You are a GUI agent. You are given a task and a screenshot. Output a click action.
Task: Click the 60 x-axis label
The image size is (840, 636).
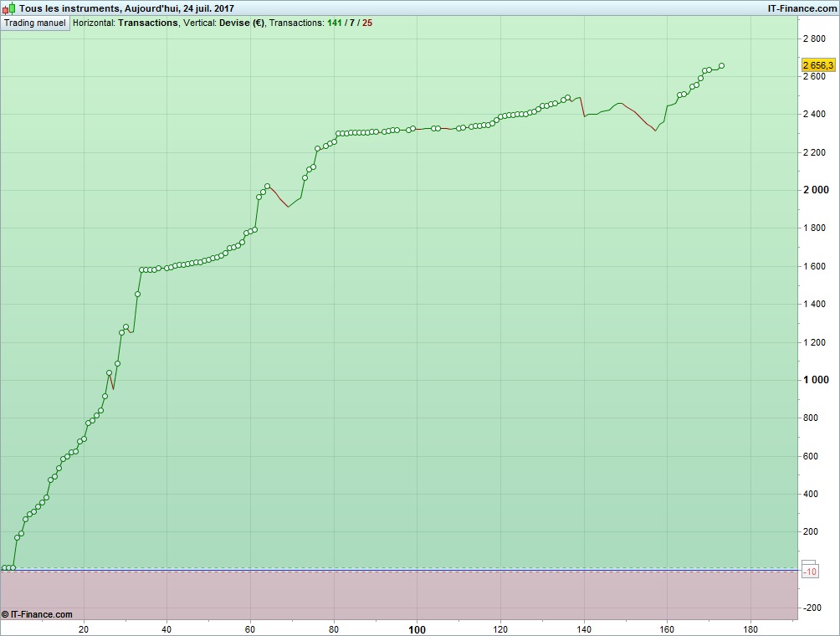pyautogui.click(x=250, y=629)
